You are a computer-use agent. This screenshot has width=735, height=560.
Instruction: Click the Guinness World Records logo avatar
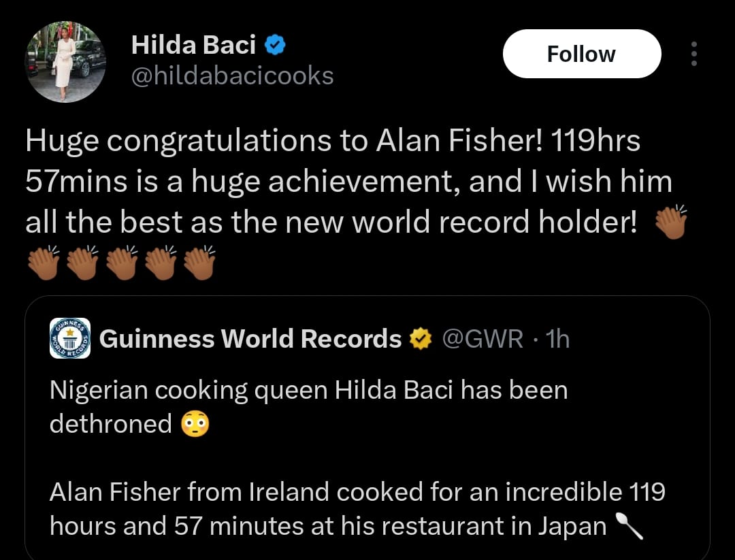(70, 338)
